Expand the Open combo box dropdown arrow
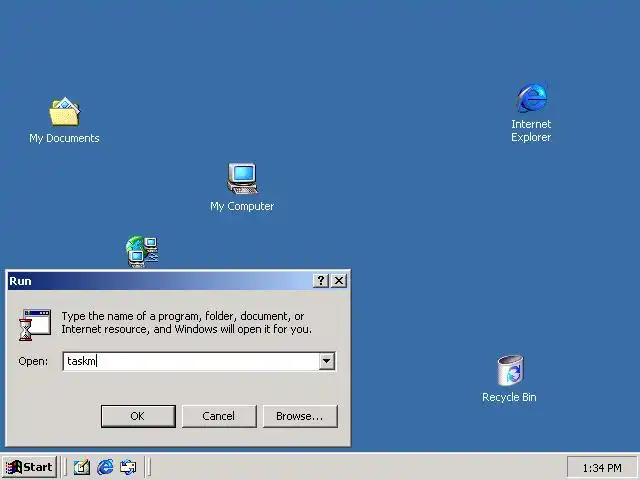640x480 pixels. [327, 361]
